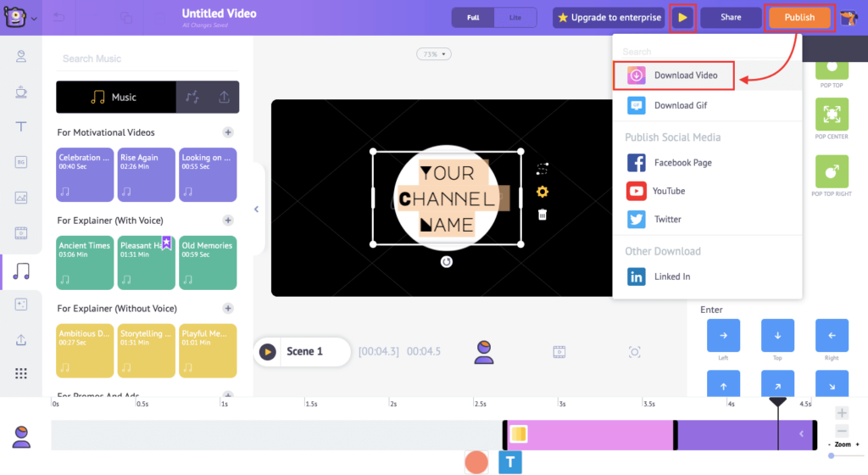Click the timeline playhead marker

[778, 402]
